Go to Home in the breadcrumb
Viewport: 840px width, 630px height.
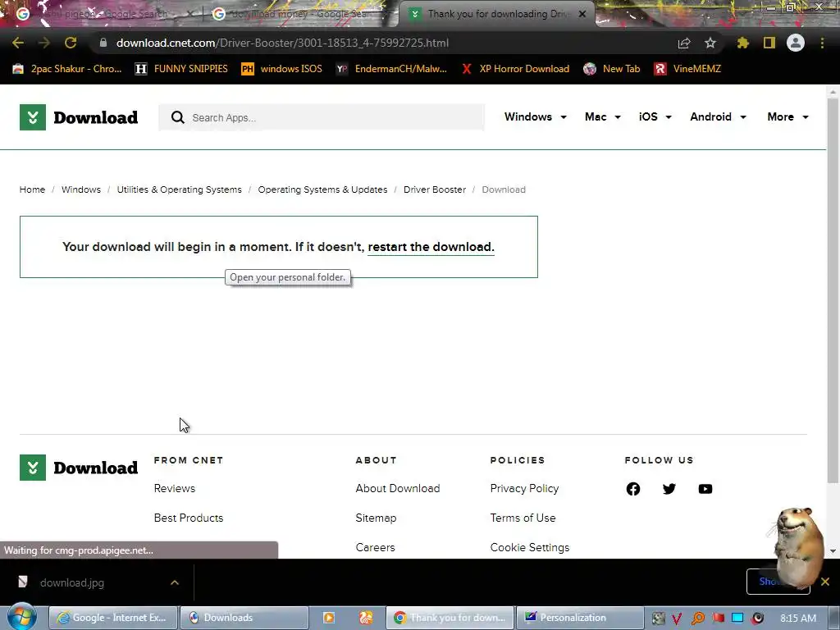[x=32, y=189]
